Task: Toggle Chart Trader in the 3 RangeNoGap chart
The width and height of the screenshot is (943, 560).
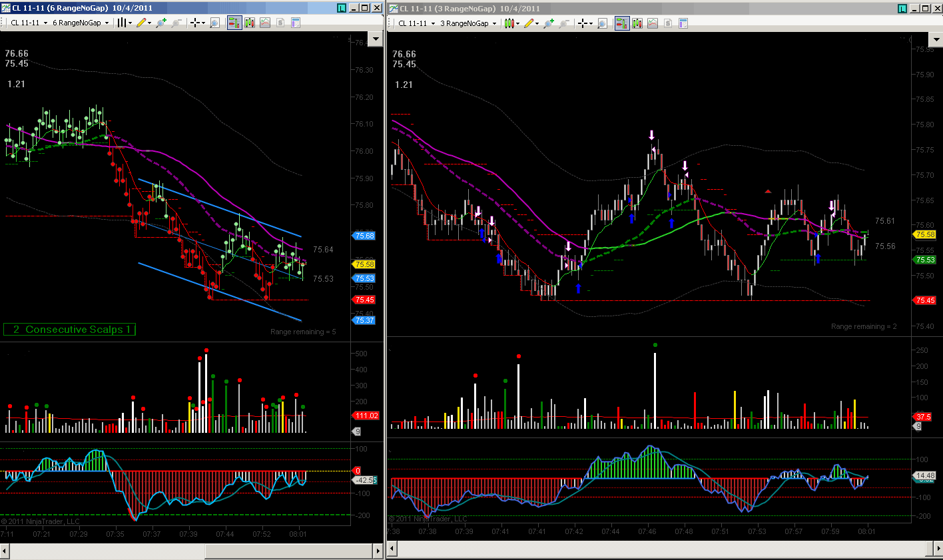Action: (621, 23)
